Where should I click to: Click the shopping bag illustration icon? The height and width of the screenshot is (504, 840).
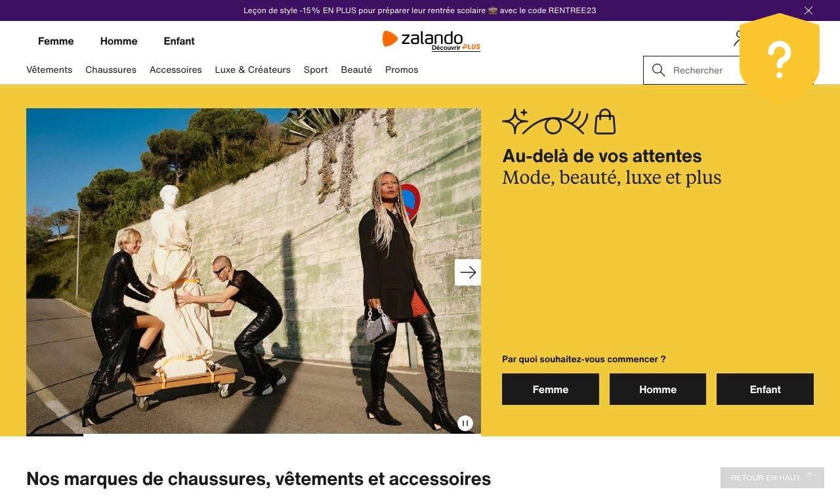click(x=605, y=122)
